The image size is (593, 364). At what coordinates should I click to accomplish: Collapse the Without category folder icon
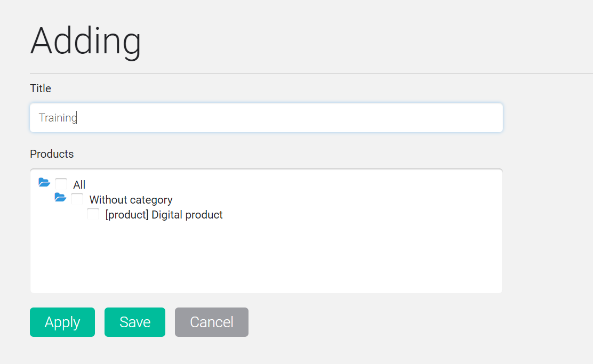point(60,197)
